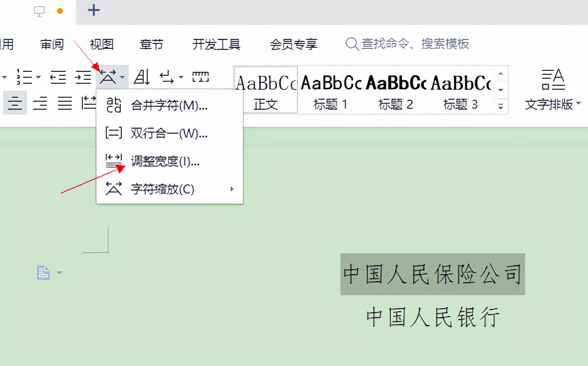Viewport: 588px width, 366px height.
Task: Expand the 字符缩放 submenu arrow
Action: coord(232,189)
